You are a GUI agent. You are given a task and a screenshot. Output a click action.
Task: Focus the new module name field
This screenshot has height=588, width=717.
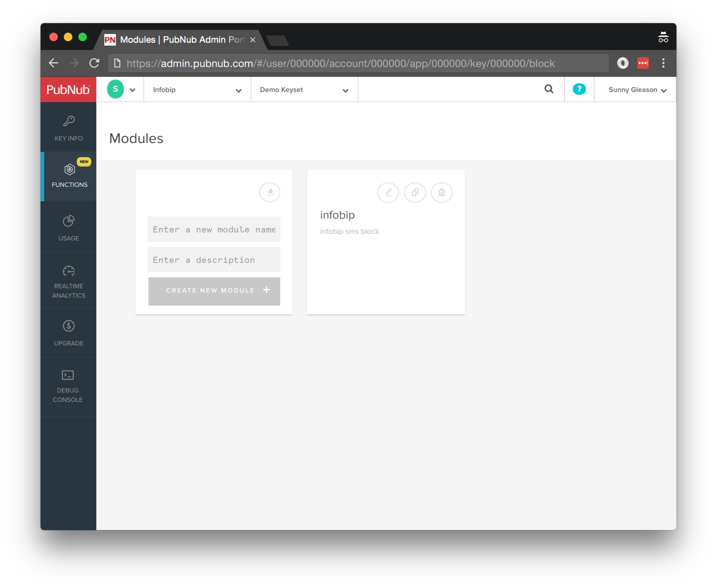point(214,230)
